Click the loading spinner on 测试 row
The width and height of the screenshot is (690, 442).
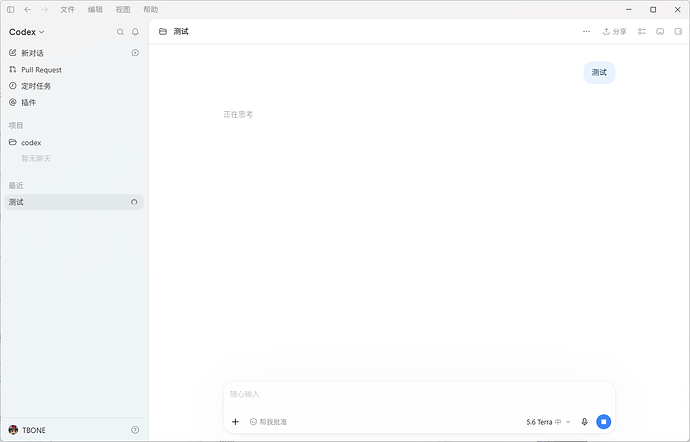[134, 202]
